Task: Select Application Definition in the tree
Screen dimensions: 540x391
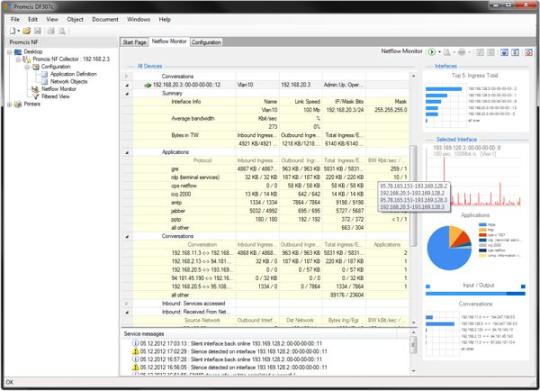Action: (x=73, y=74)
